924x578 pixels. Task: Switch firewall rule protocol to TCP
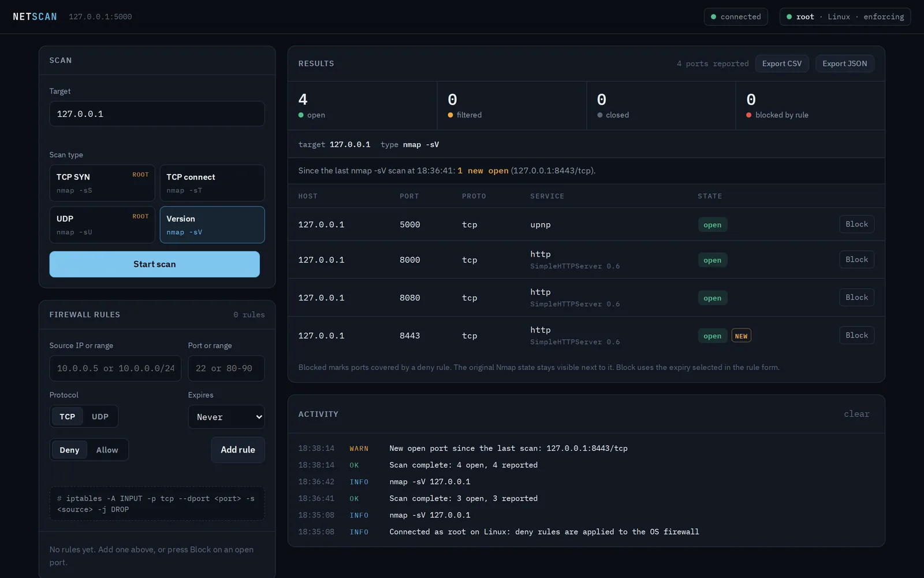click(x=67, y=416)
